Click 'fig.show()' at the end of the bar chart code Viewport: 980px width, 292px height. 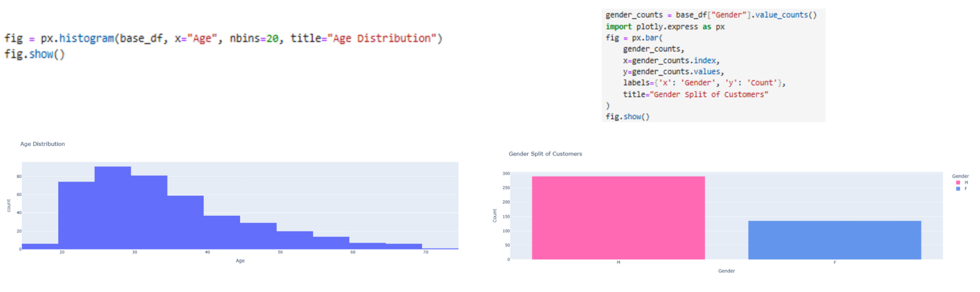[x=627, y=117]
